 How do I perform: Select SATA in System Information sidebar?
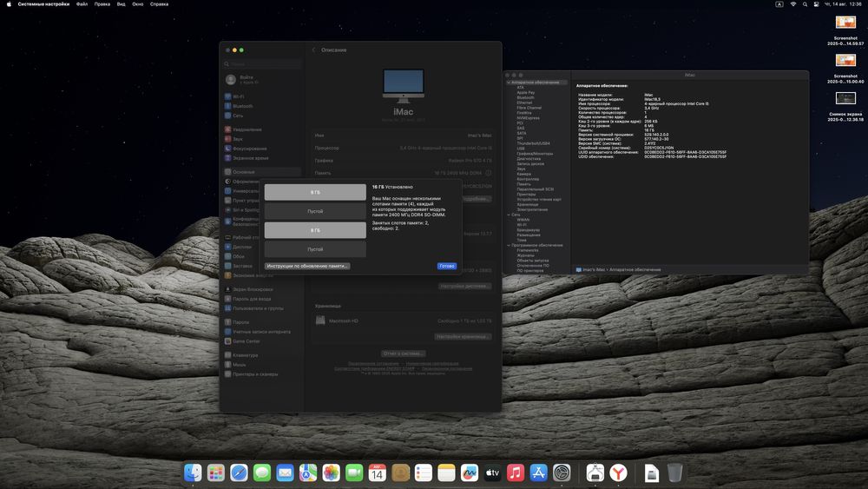pos(522,134)
